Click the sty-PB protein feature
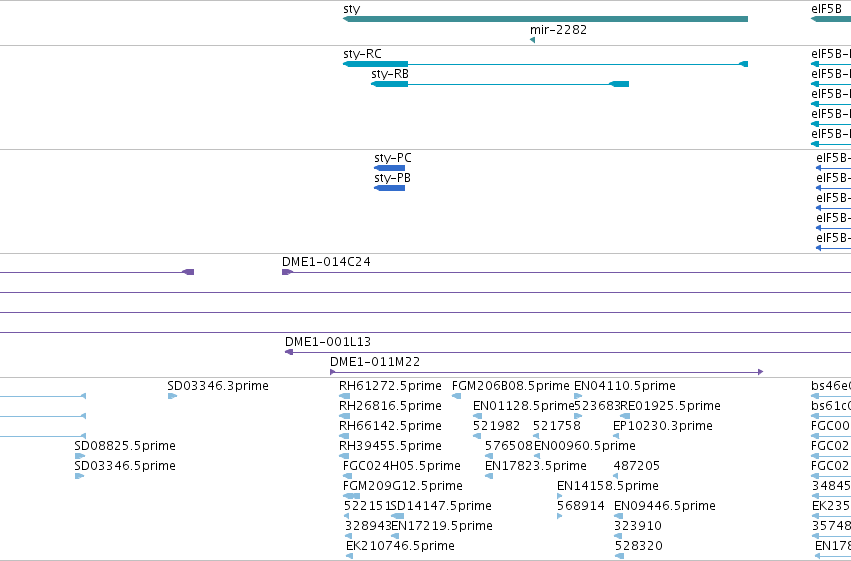Screen dimensions: 851x561 tap(390, 188)
